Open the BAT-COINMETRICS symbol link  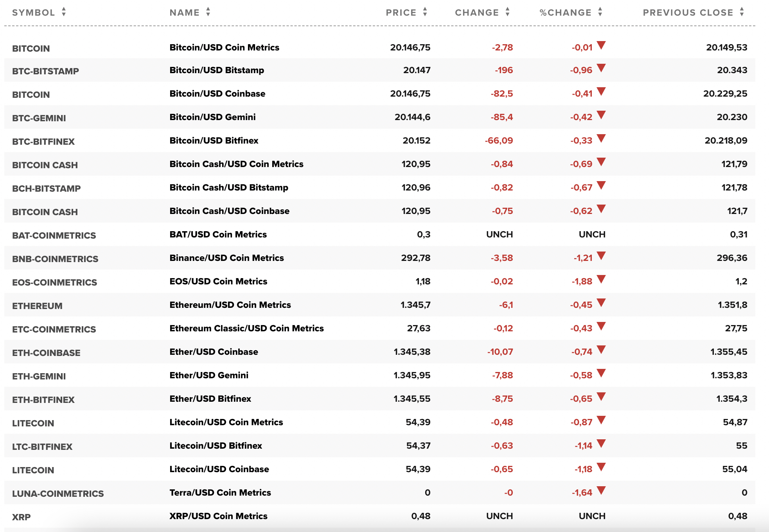[54, 235]
